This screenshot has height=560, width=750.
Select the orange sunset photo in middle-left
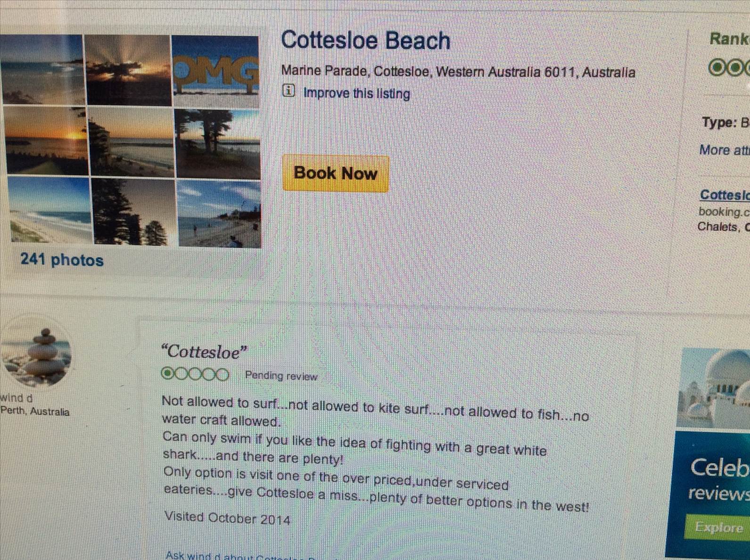coord(45,140)
